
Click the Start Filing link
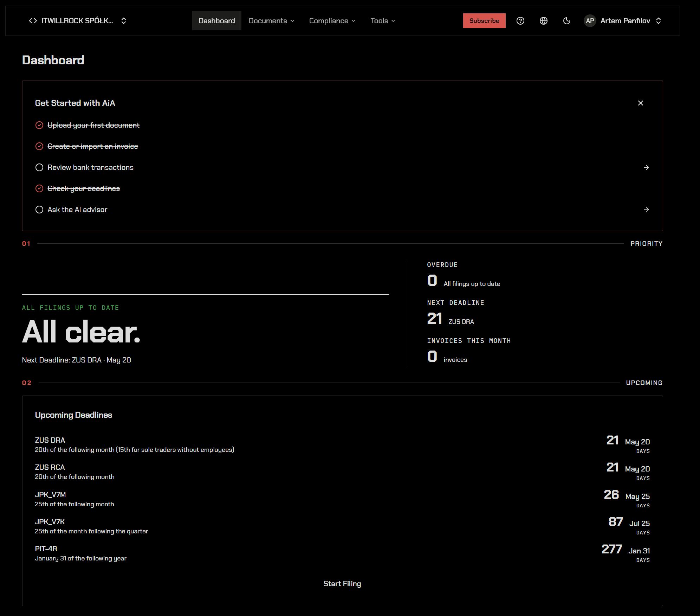[x=342, y=584]
